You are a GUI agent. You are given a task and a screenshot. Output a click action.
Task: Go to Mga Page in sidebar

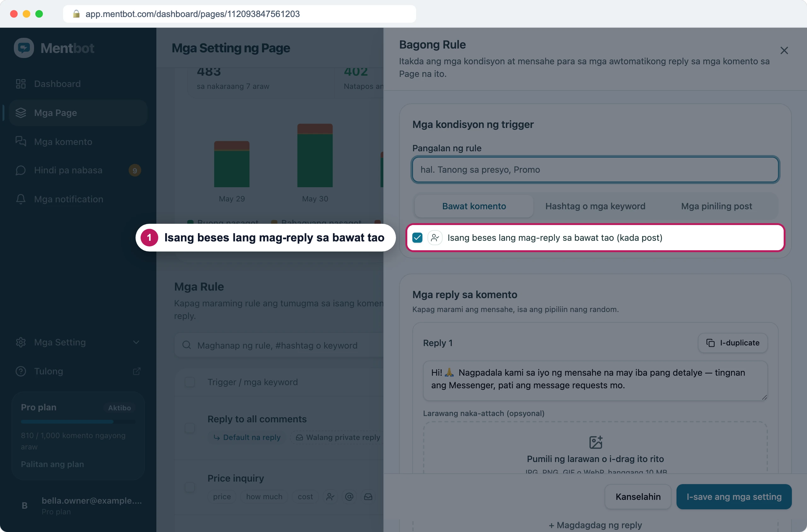point(78,113)
